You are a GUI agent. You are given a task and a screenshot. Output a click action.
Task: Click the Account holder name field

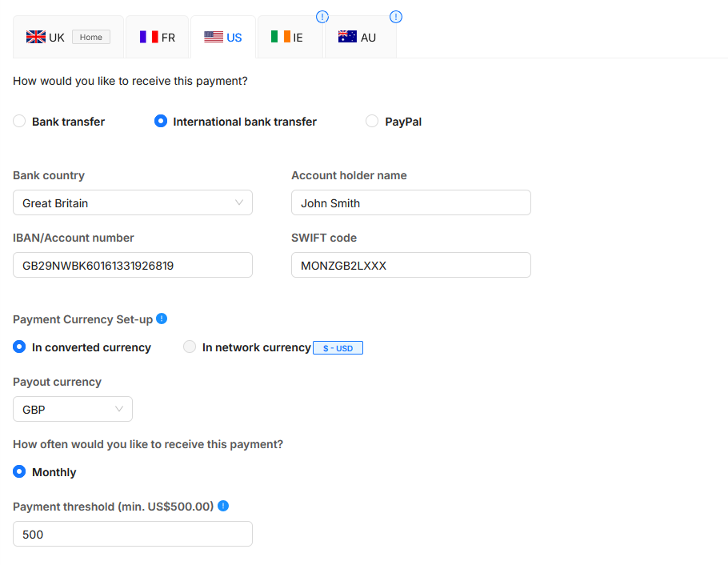[x=411, y=203]
